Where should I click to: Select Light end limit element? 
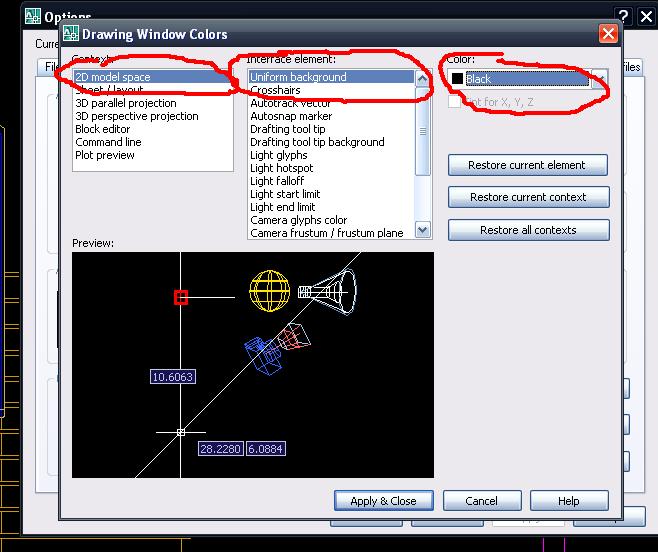coord(331,207)
